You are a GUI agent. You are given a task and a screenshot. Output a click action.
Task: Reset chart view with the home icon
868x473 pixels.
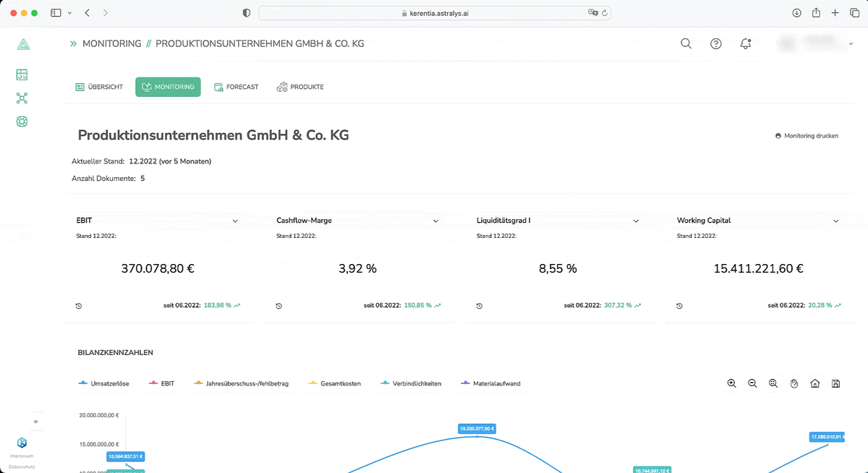814,383
